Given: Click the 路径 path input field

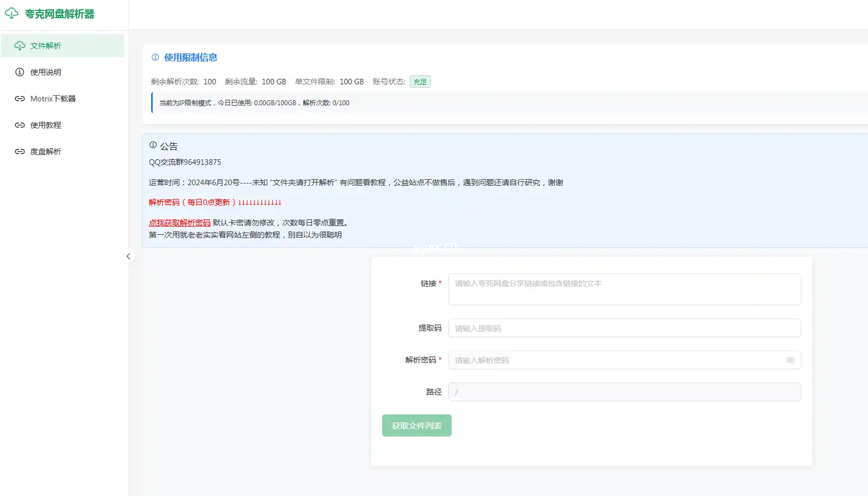Looking at the screenshot, I should (x=624, y=392).
